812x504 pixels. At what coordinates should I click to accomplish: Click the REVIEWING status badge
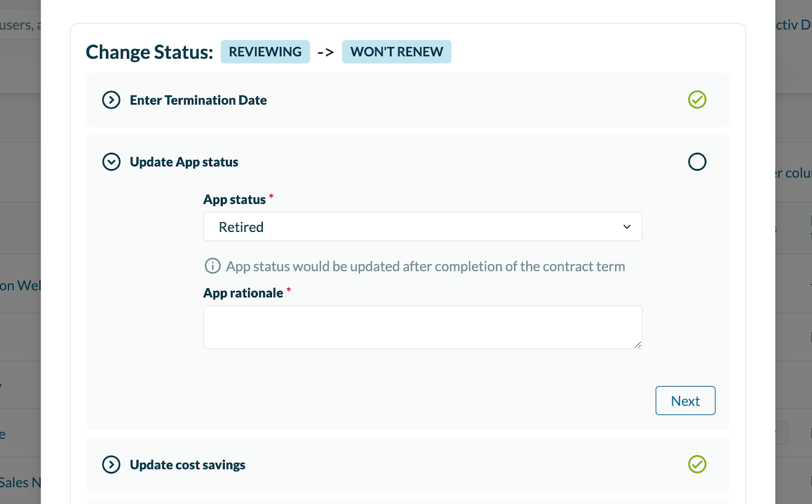point(265,52)
